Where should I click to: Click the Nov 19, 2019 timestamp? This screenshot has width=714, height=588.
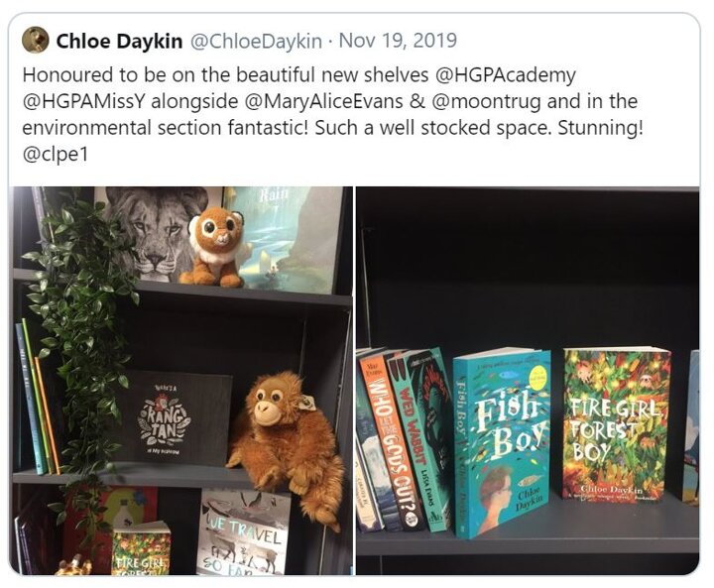click(398, 41)
